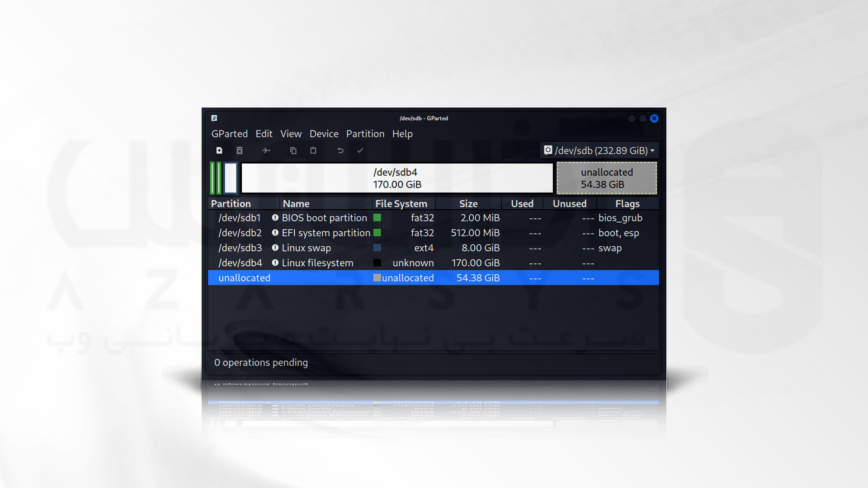Click the swap flag cell
Image resolution: width=868 pixels, height=488 pixels.
coord(610,248)
